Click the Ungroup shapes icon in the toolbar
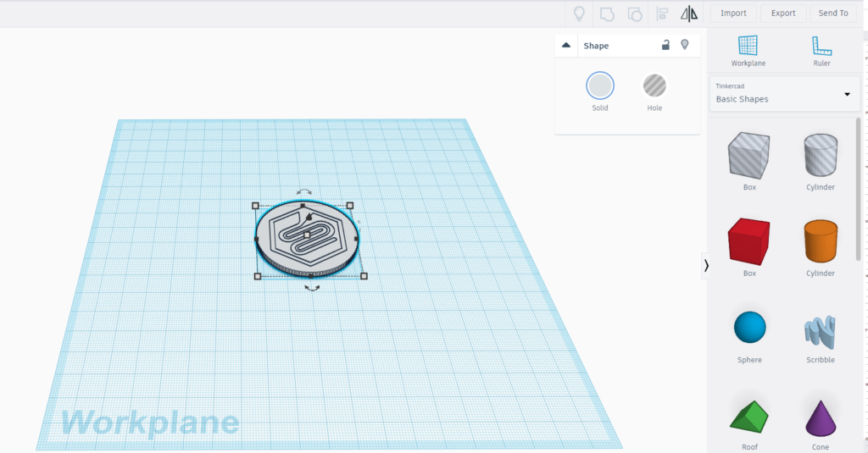This screenshot has width=868, height=453. [634, 14]
